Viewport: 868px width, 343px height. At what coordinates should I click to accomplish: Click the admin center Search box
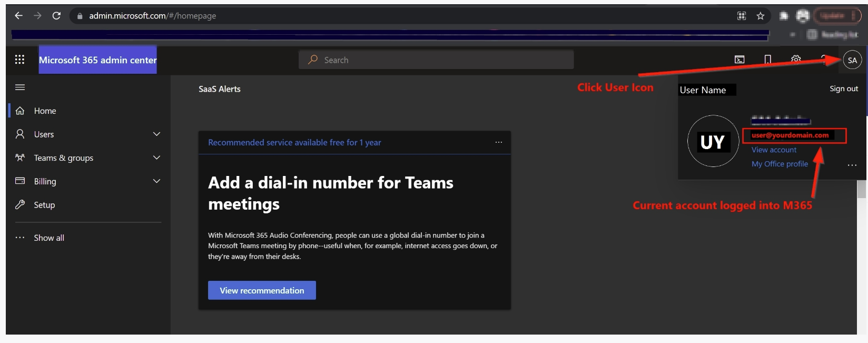tap(436, 60)
